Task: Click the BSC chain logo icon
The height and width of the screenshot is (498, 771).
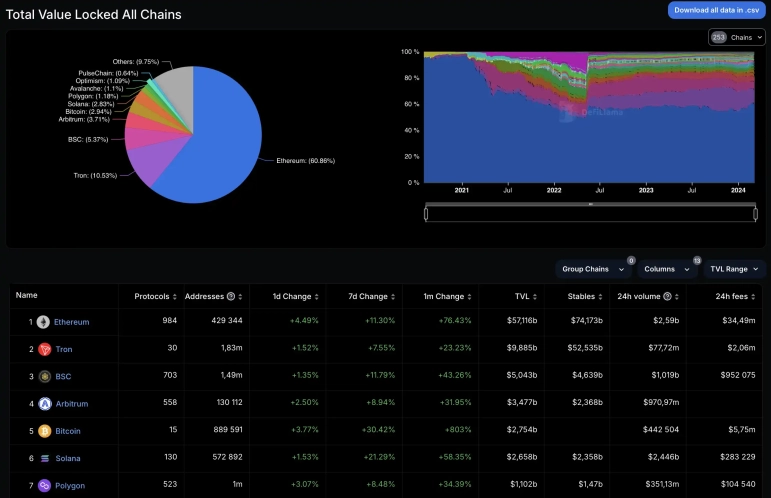Action: (44, 377)
